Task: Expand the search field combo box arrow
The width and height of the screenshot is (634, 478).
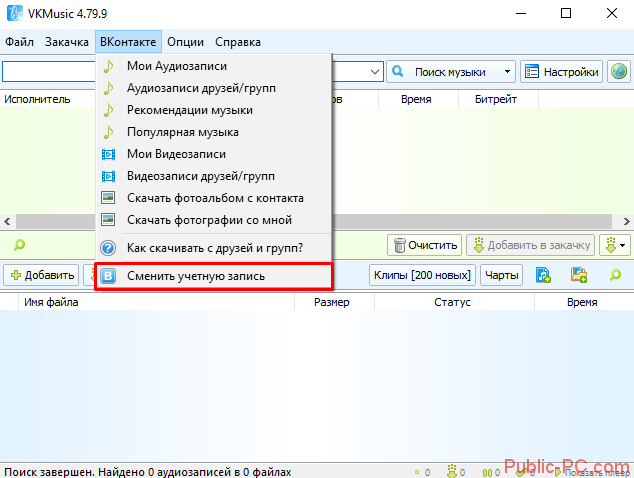Action: (x=375, y=72)
